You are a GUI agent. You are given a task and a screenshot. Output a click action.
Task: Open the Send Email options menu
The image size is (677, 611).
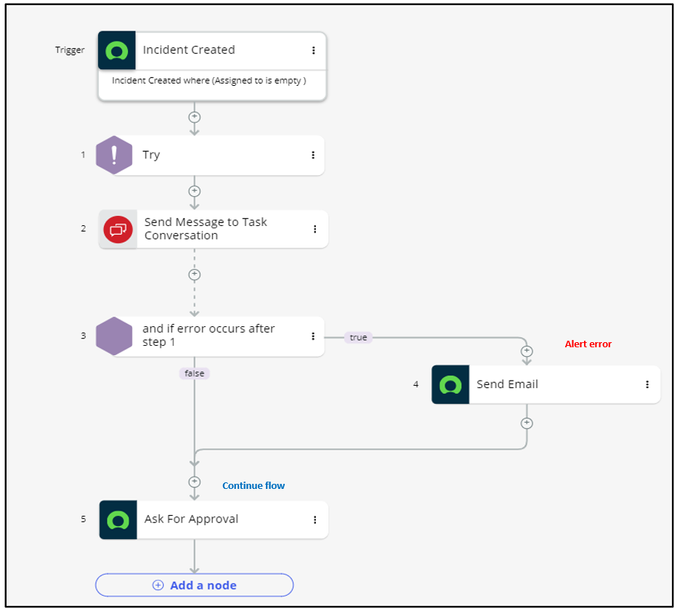[647, 384]
